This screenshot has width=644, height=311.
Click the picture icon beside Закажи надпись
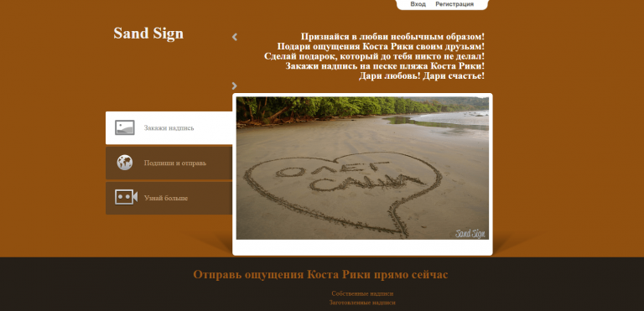(x=124, y=127)
